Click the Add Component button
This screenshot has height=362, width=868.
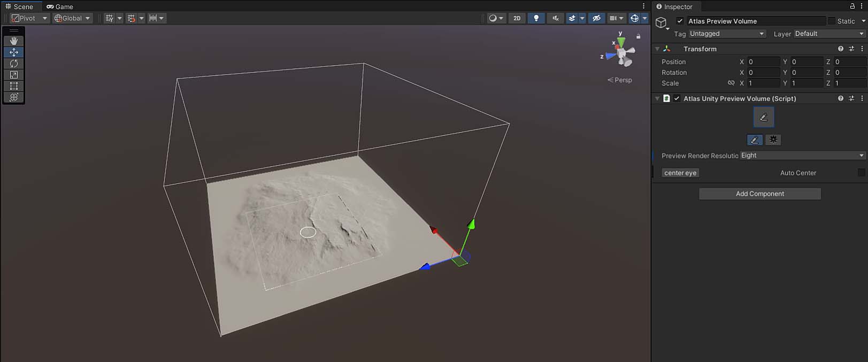pos(759,194)
